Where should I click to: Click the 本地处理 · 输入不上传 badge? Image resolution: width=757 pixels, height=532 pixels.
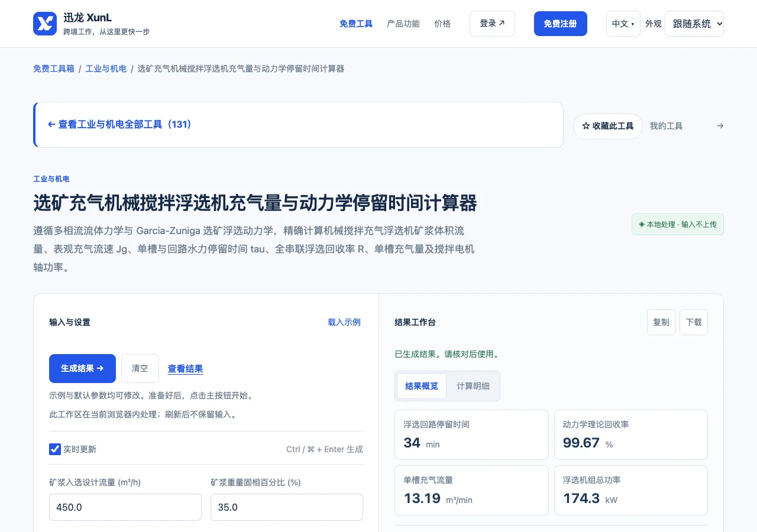678,225
